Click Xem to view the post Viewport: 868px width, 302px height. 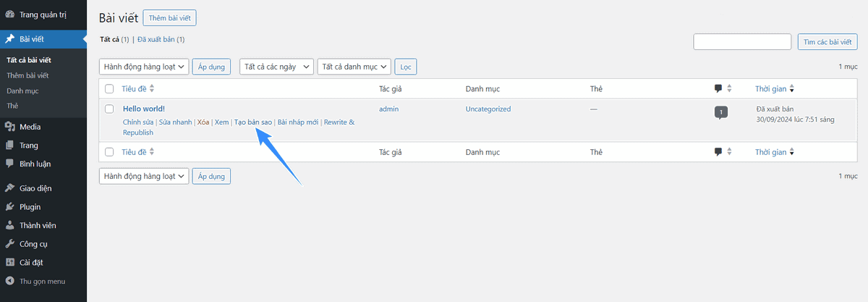221,122
